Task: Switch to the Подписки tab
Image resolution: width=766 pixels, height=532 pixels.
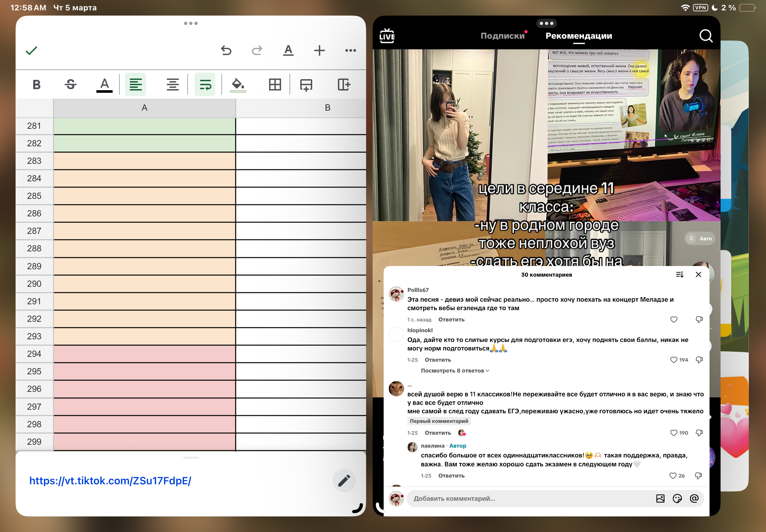Action: click(502, 36)
